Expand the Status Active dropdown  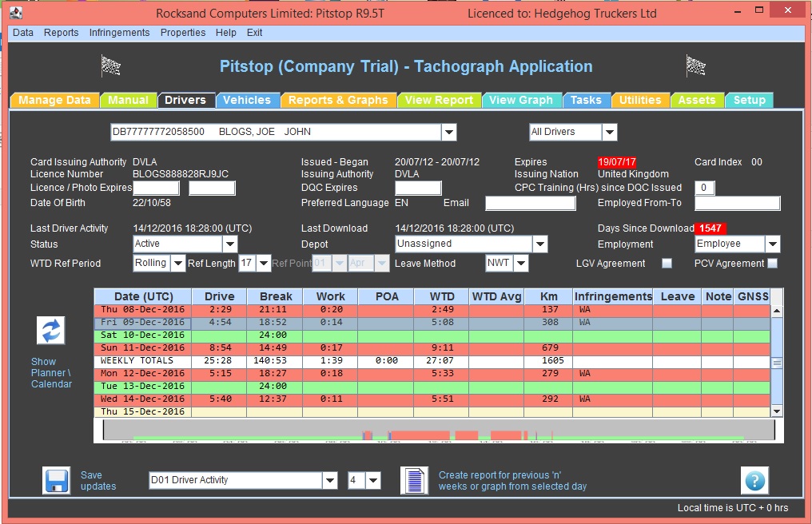click(x=230, y=244)
